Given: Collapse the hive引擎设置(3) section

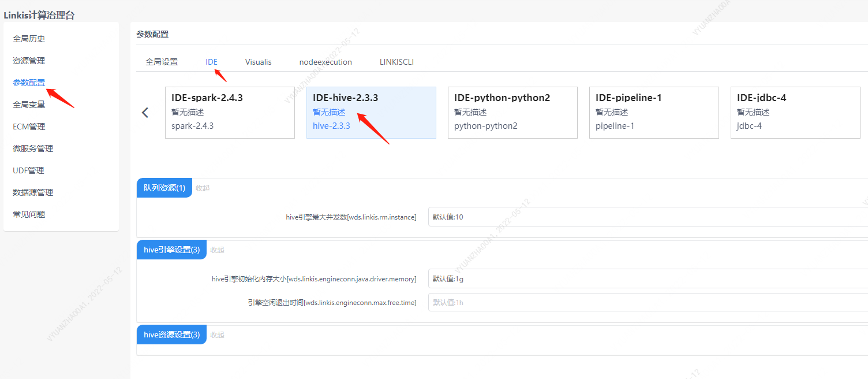Looking at the screenshot, I should point(217,250).
